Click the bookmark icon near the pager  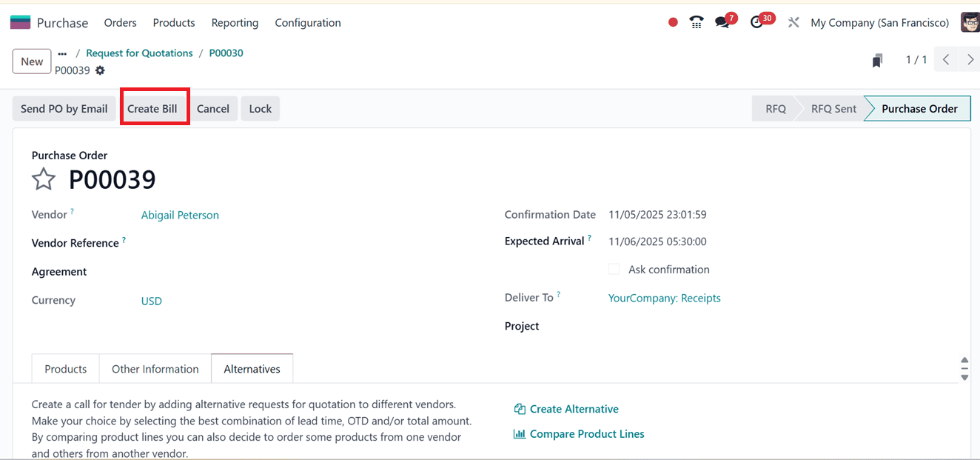pyautogui.click(x=877, y=59)
